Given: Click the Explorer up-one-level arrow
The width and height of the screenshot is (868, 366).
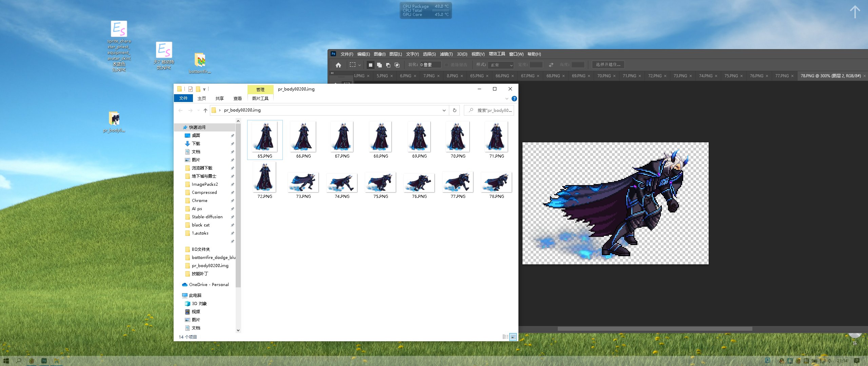Looking at the screenshot, I should click(x=205, y=110).
